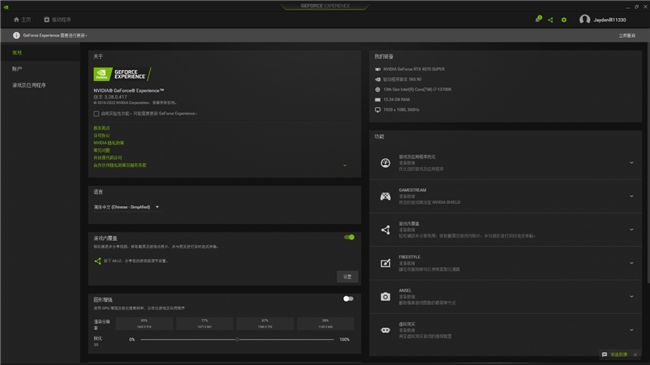
Task: Click the feedback text at bottom right
Action: pos(619,355)
